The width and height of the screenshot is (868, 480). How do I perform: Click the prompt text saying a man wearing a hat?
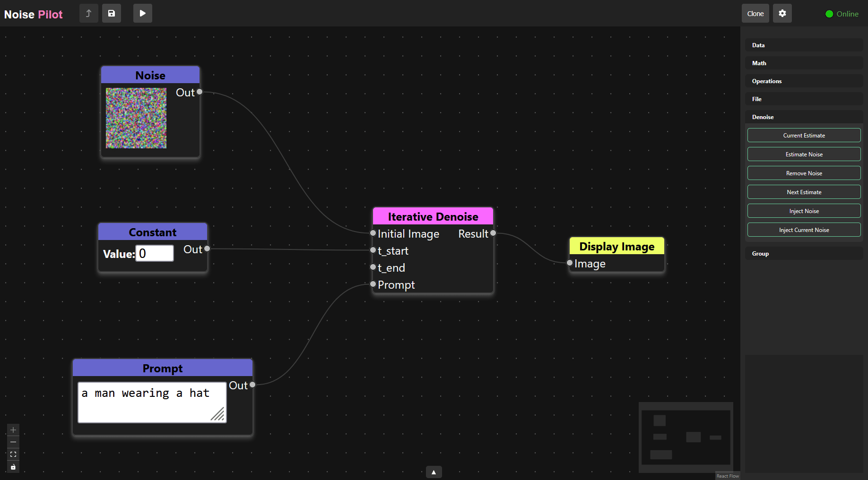[x=146, y=393]
